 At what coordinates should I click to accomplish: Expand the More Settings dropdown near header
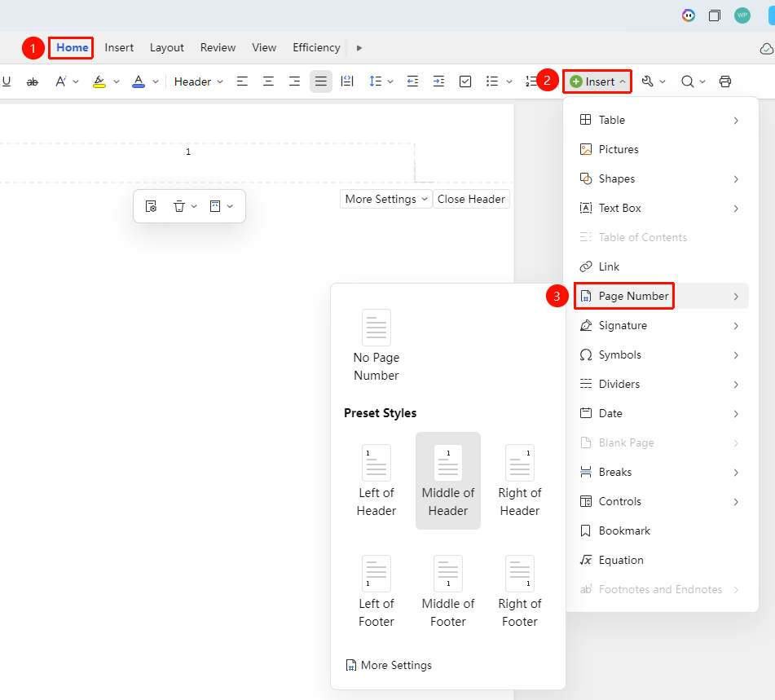386,199
